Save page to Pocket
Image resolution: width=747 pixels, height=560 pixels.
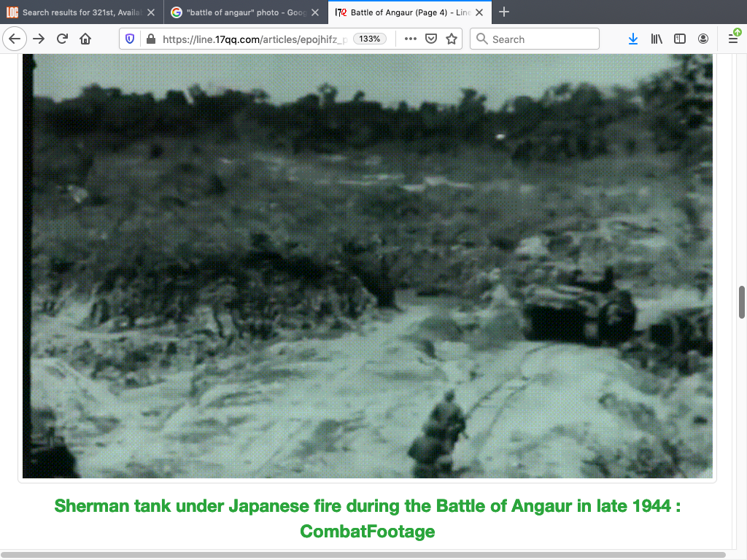(x=431, y=39)
